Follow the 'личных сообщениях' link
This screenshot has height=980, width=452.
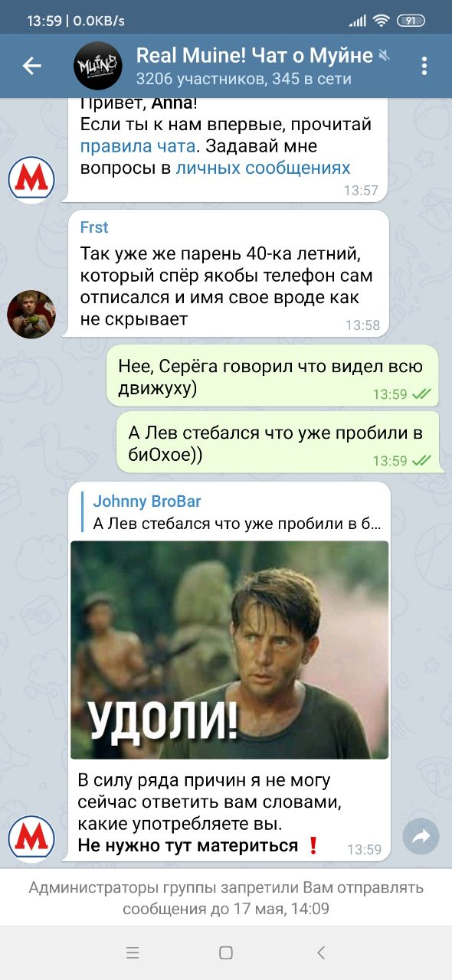(x=264, y=168)
